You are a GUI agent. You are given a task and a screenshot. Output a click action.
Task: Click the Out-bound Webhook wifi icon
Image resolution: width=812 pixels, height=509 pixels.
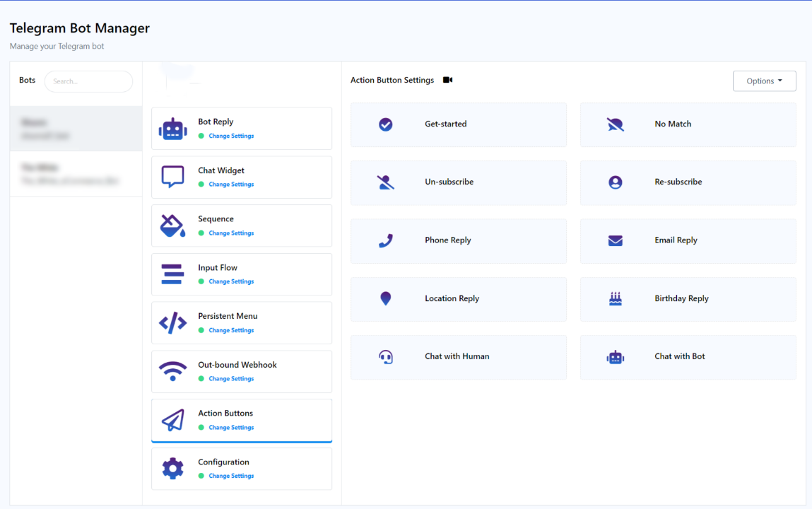point(172,371)
